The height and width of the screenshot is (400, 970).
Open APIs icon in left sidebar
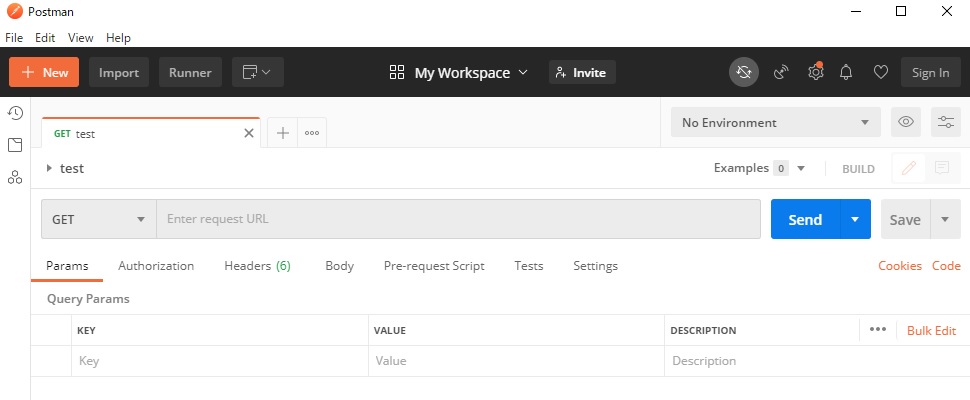point(15,177)
